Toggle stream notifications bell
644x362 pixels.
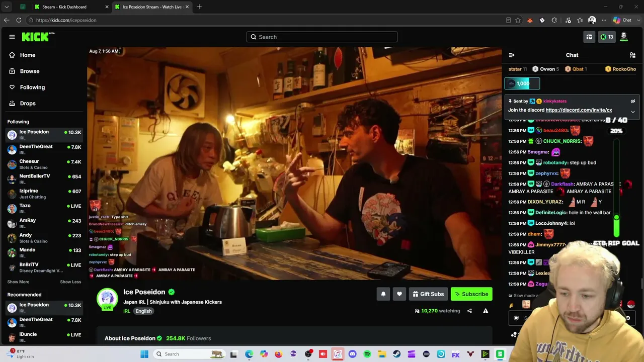[383, 294]
